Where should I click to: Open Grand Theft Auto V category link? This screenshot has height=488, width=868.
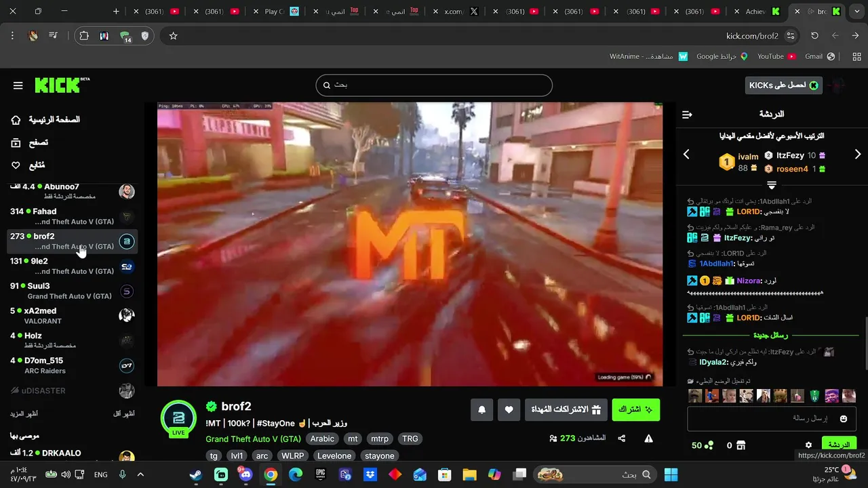[254, 439]
